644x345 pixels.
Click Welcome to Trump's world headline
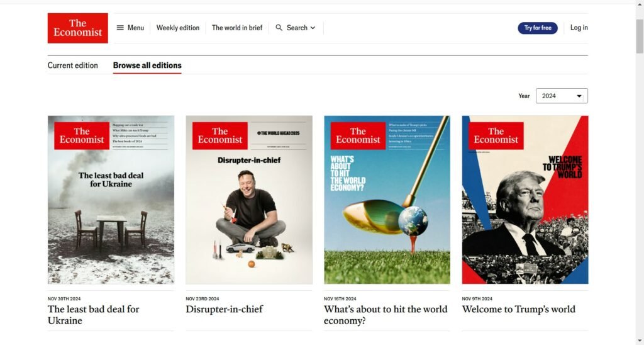click(x=518, y=309)
